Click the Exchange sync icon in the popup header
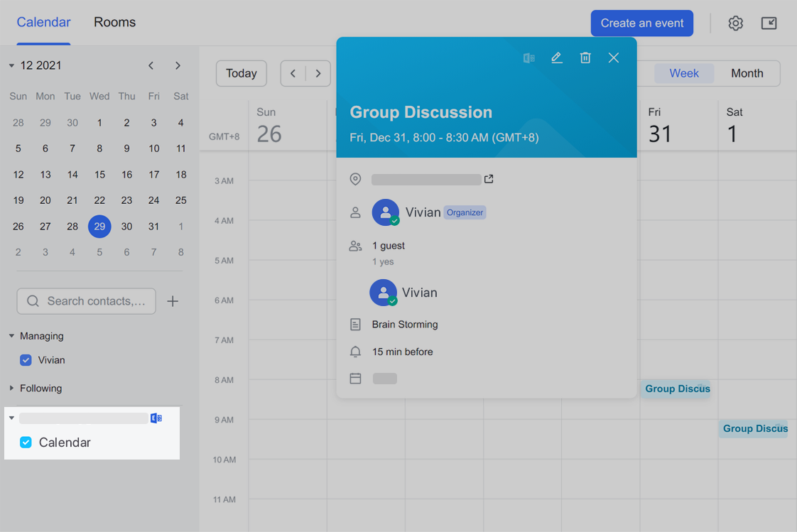Viewport: 797px width, 532px height. 528,58
